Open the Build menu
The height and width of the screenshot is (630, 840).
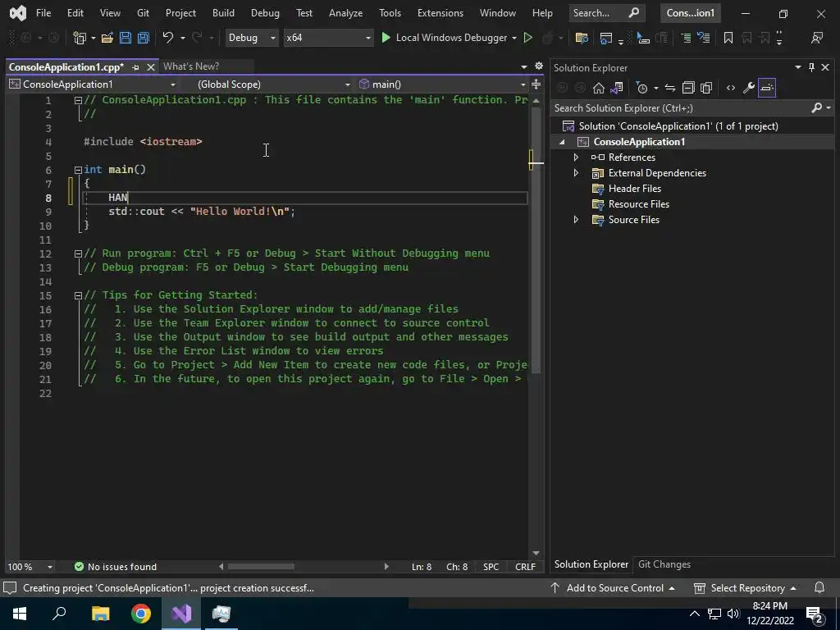[x=223, y=13]
